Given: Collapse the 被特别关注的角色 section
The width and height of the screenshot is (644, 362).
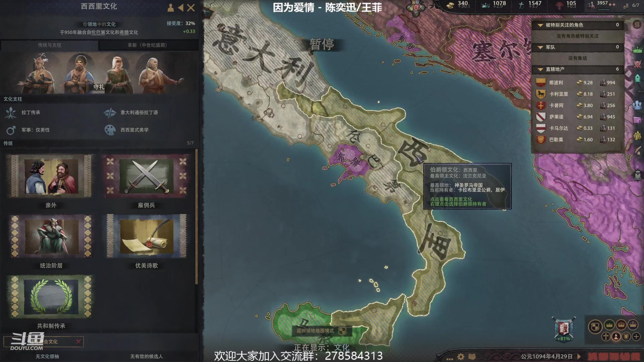Looking at the screenshot, I should (x=540, y=25).
